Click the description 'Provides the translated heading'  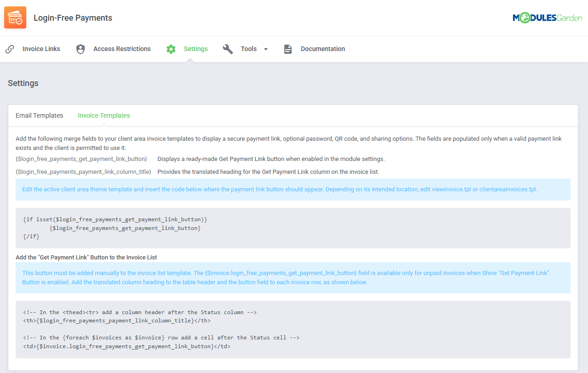[268, 172]
